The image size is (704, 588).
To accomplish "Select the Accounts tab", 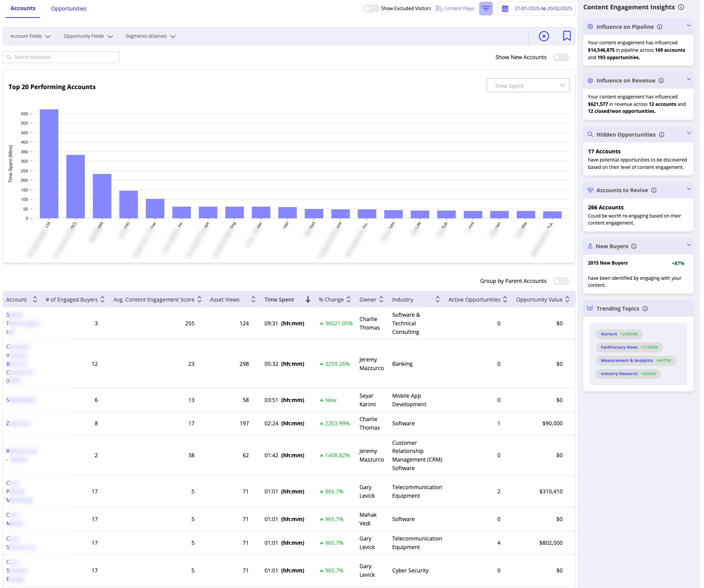I will point(23,9).
